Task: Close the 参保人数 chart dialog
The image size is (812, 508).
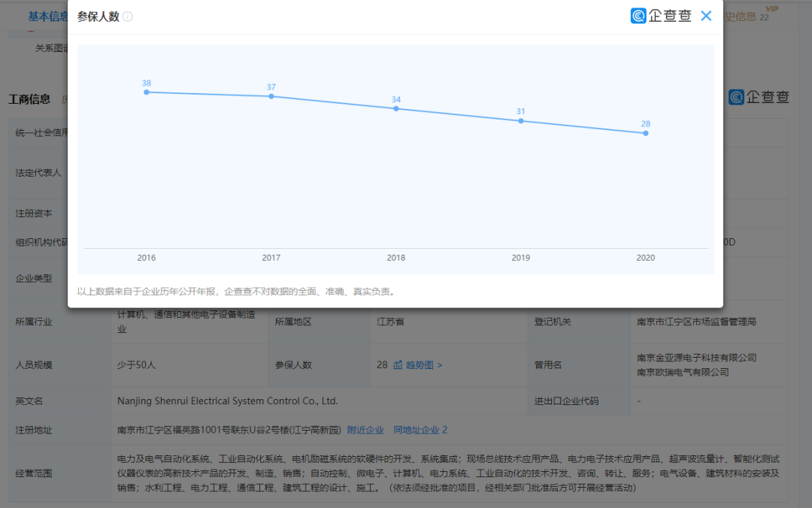Action: pos(706,16)
